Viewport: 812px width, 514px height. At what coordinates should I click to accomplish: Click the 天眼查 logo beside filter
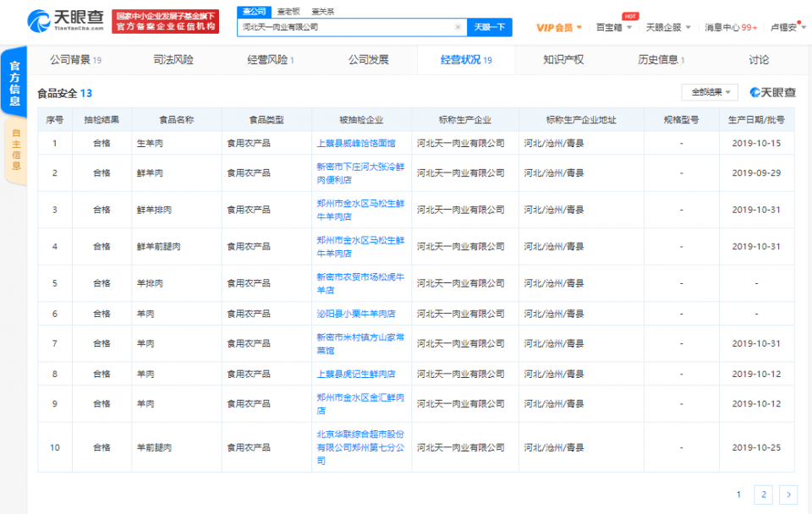[x=772, y=92]
